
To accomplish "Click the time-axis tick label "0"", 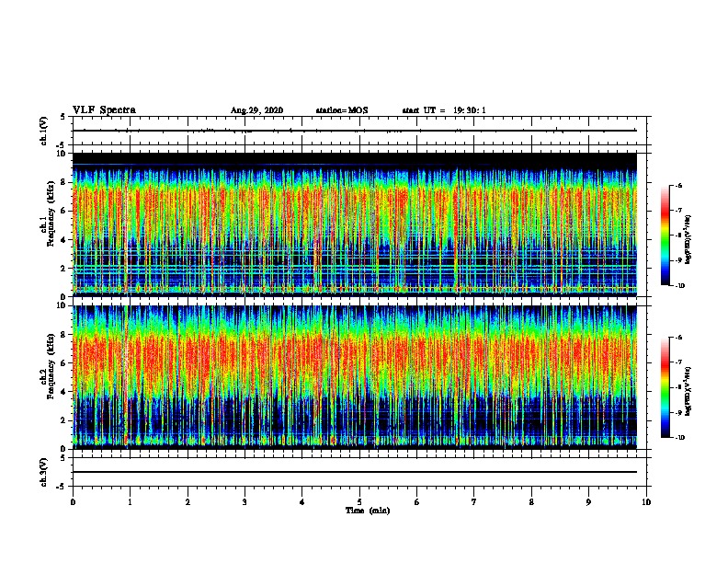I will pos(73,502).
